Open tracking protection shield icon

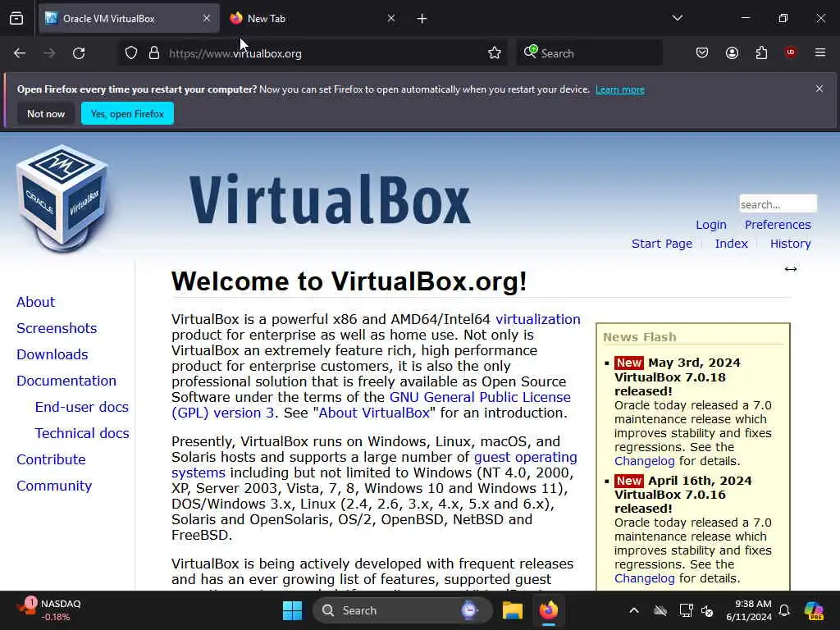tap(131, 53)
